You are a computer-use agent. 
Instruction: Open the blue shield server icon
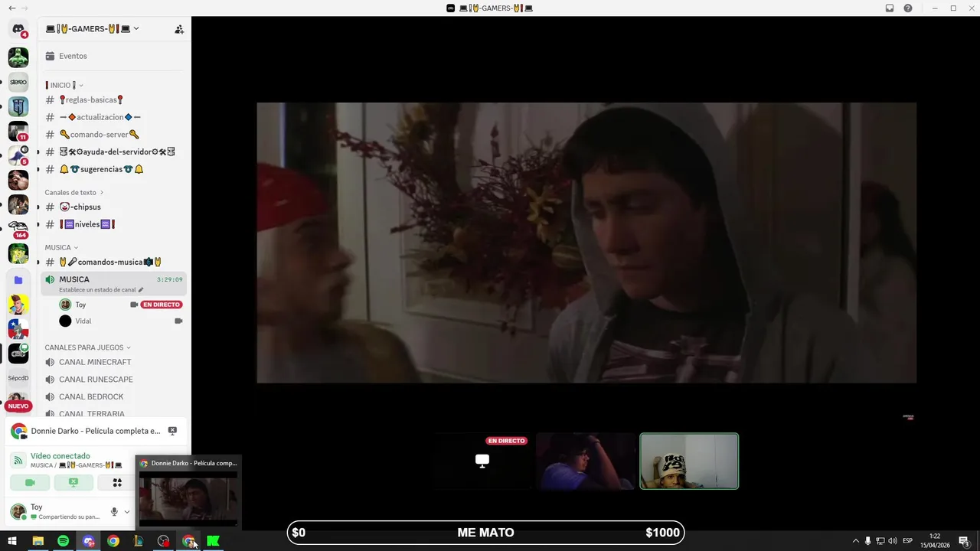click(18, 106)
